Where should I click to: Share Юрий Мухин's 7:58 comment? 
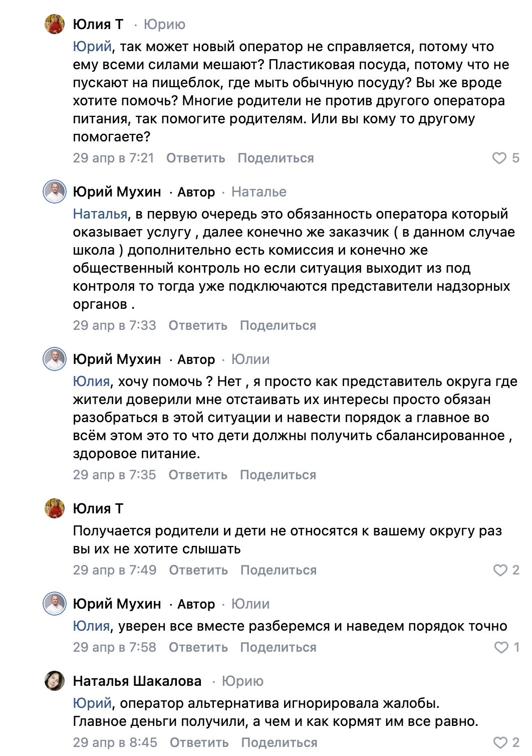click(278, 648)
